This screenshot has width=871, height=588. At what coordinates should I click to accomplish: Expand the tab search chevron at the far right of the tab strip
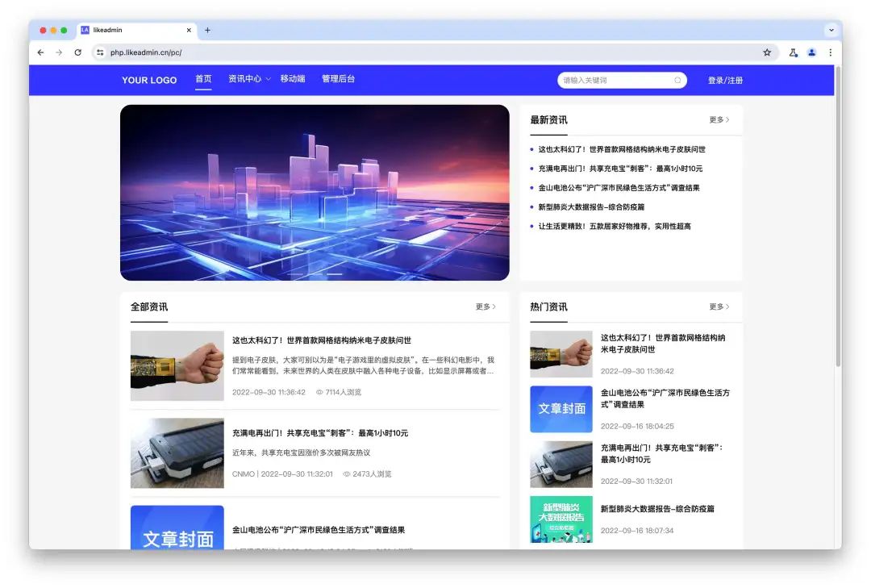tap(831, 30)
